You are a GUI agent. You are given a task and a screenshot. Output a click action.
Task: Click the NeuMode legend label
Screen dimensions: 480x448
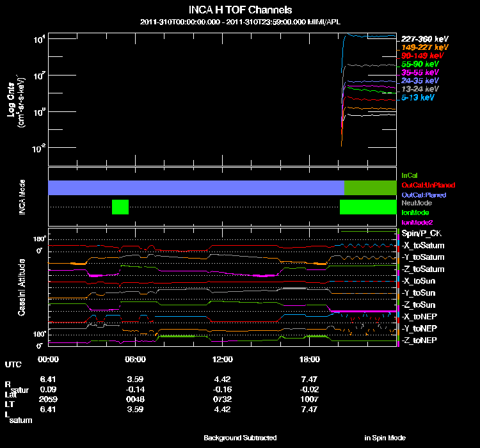click(417, 203)
